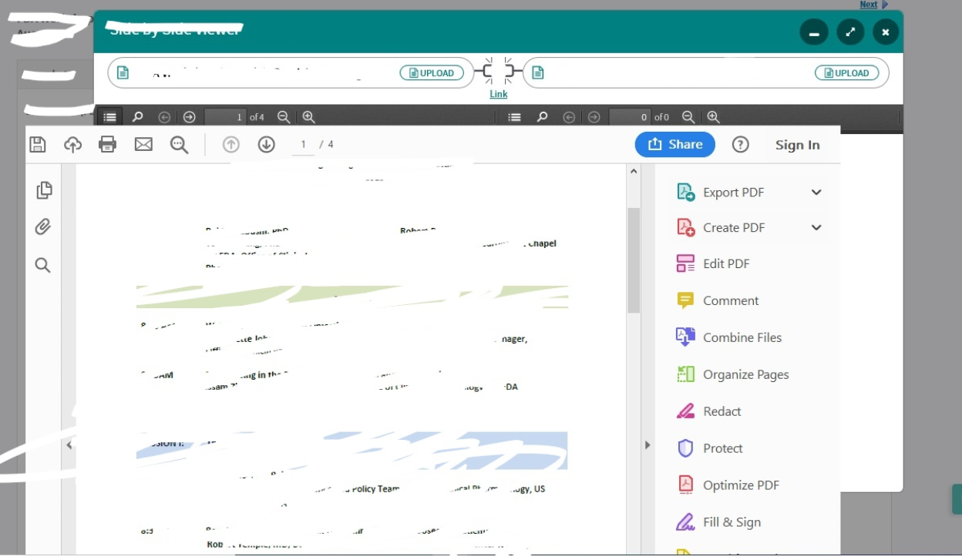Click the attachments paperclip icon
This screenshot has height=560, width=962.
pyautogui.click(x=44, y=226)
